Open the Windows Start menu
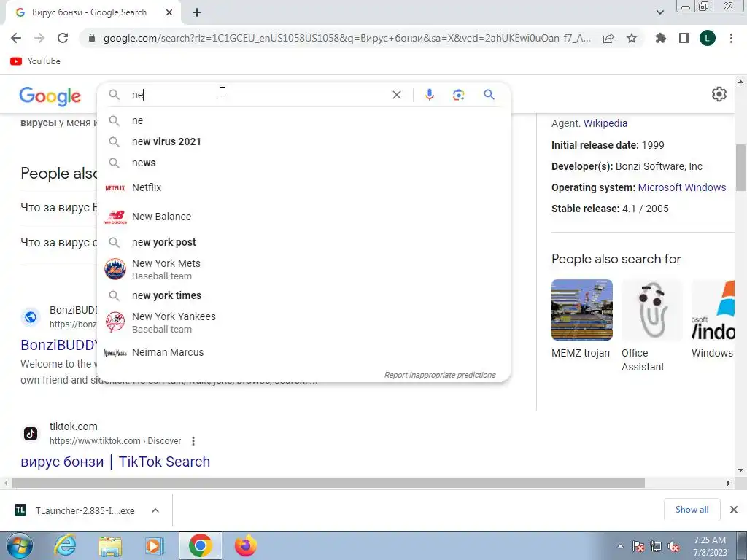Viewport: 747px width, 560px height. point(18,545)
